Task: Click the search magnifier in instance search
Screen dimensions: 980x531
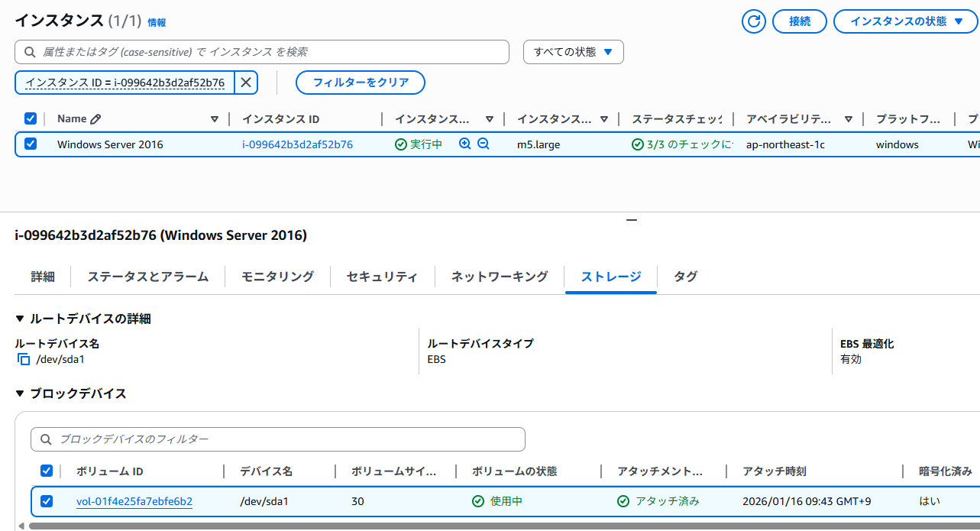Action: pos(31,52)
